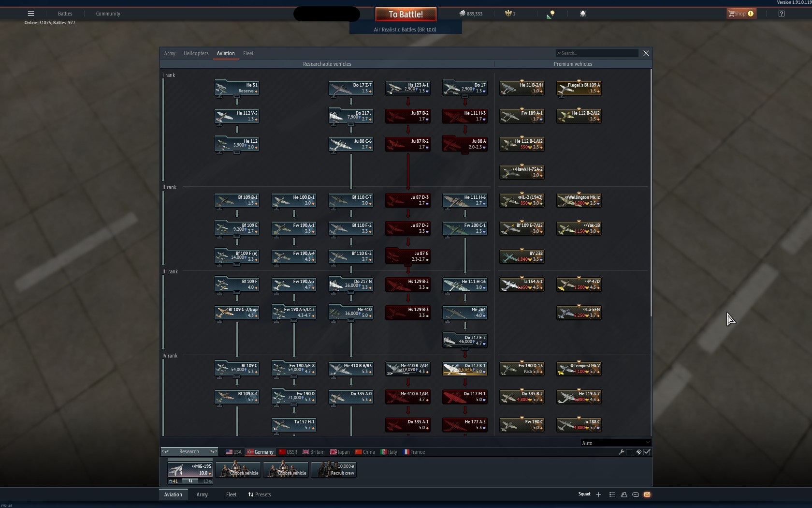Select the MiG-19S crew slot
Viewport: 812px width, 508px height.
[190, 470]
